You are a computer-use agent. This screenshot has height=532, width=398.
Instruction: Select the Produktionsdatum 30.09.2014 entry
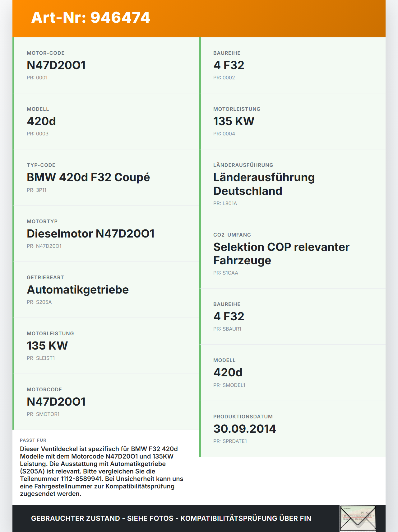(292, 429)
